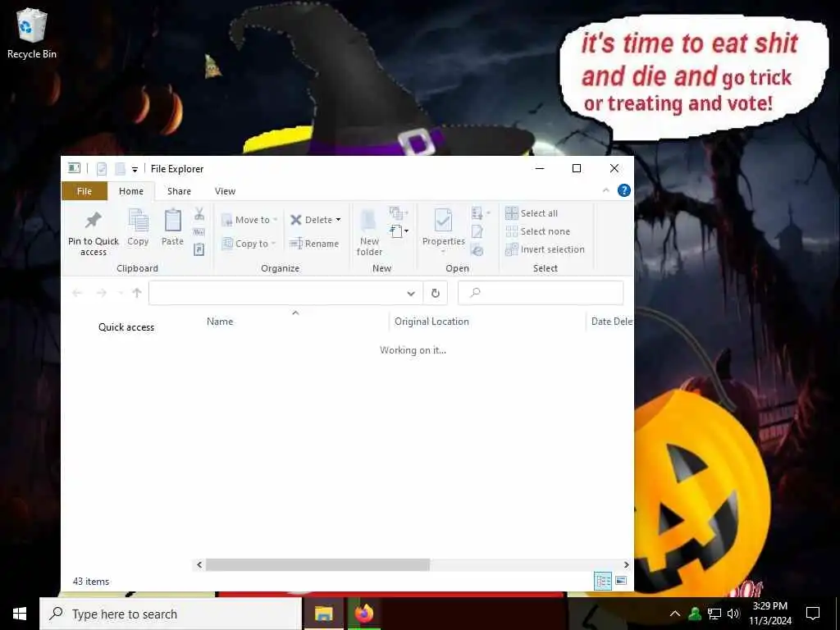Viewport: 840px width, 630px height.
Task: Click New folder icon in Quick Access Toolbar
Action: 120,169
